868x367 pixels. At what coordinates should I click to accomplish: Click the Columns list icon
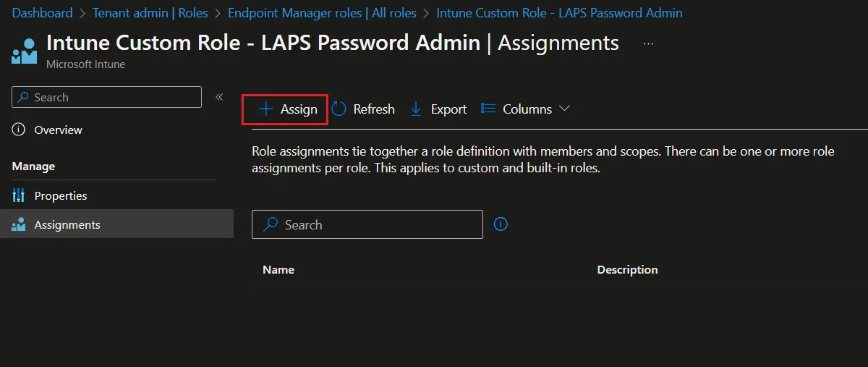pos(489,109)
